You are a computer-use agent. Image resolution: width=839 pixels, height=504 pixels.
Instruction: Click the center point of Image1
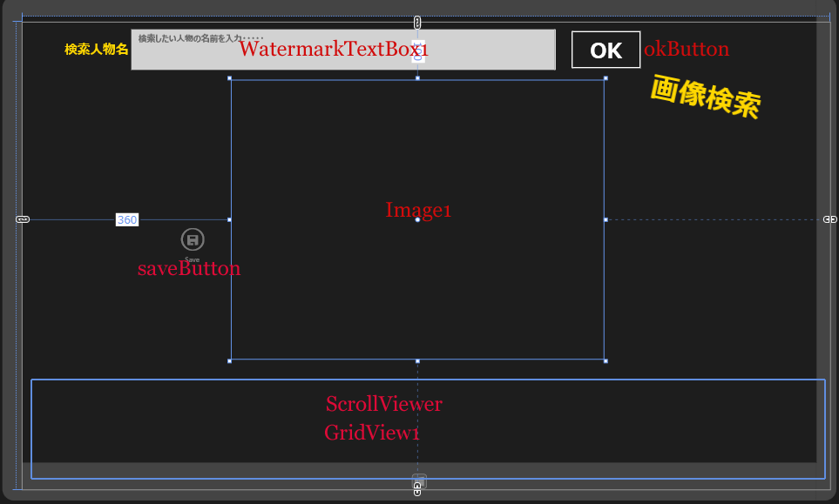point(417,219)
